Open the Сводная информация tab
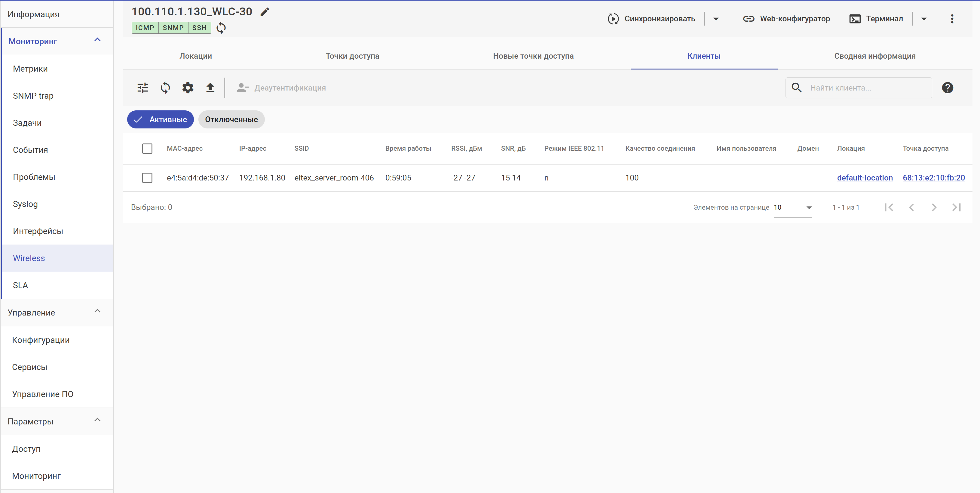The width and height of the screenshot is (980, 493). 874,56
